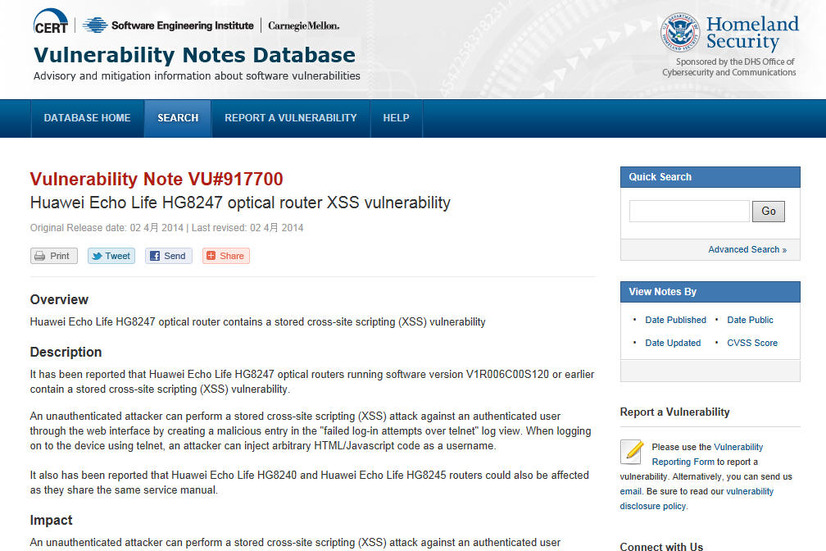Click the Print button label
This screenshot has height=551, width=826.
point(60,256)
